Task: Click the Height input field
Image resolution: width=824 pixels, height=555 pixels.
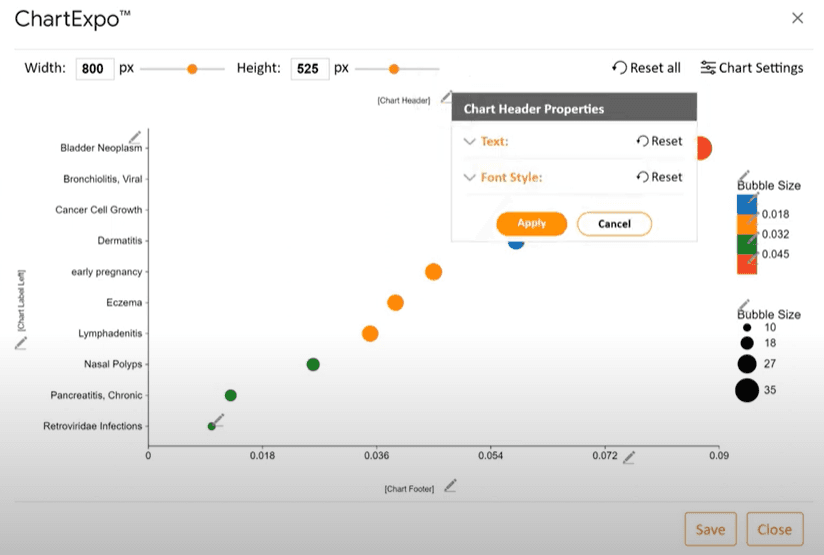Action: [310, 69]
